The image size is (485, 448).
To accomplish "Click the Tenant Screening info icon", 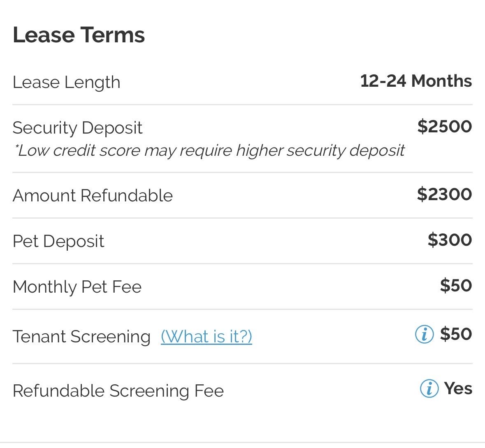I will click(424, 334).
